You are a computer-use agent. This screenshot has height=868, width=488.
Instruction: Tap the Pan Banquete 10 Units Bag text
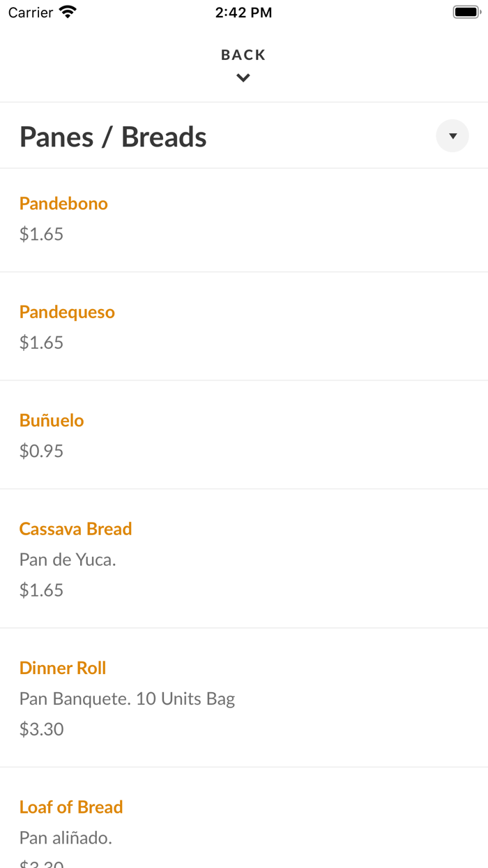tap(127, 698)
